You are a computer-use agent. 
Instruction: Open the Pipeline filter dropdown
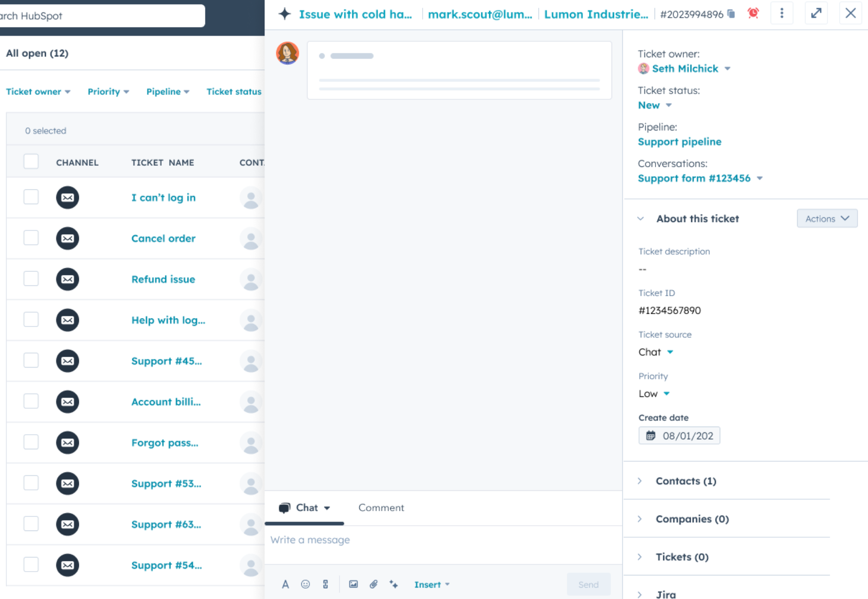point(168,92)
